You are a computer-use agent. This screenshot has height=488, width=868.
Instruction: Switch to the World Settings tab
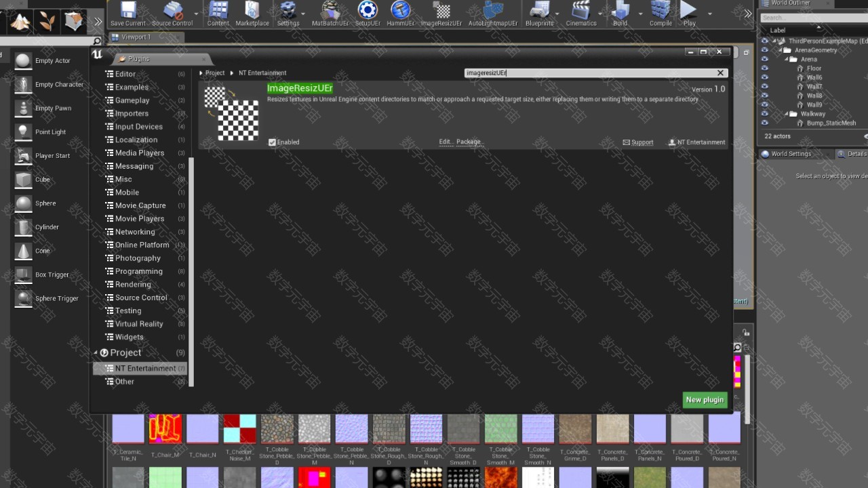point(790,154)
